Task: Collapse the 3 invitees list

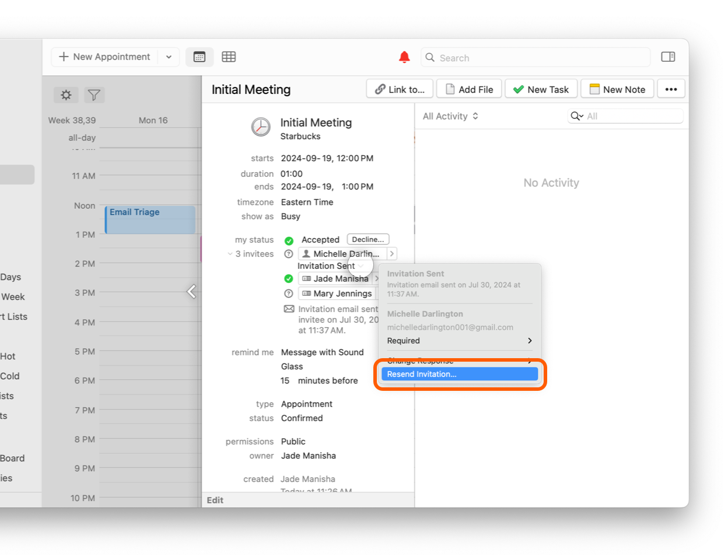Action: [230, 254]
